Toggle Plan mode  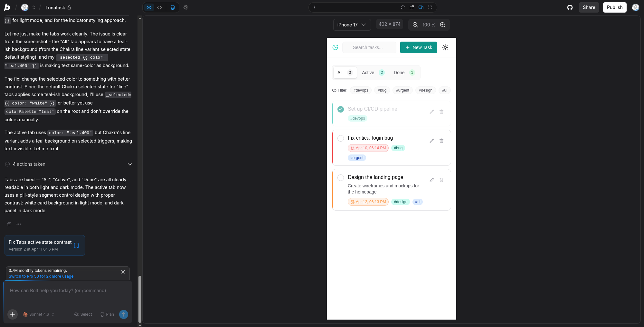(x=107, y=314)
